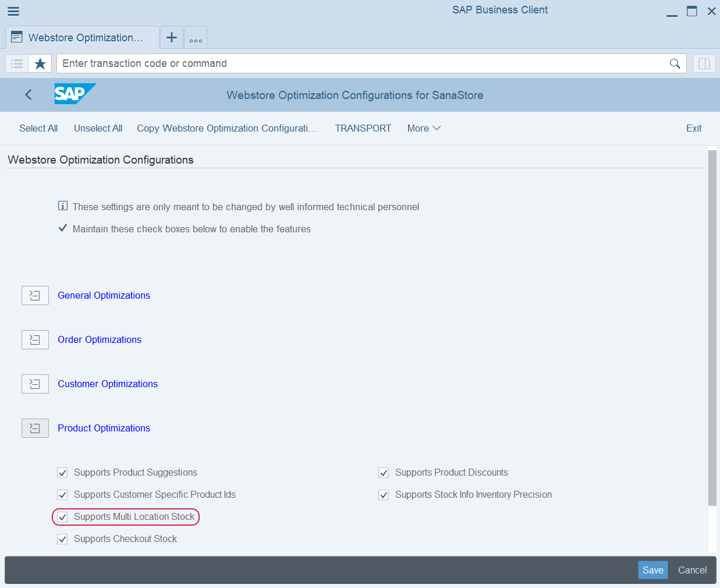
Task: Click the search magnifier icon
Action: (675, 63)
